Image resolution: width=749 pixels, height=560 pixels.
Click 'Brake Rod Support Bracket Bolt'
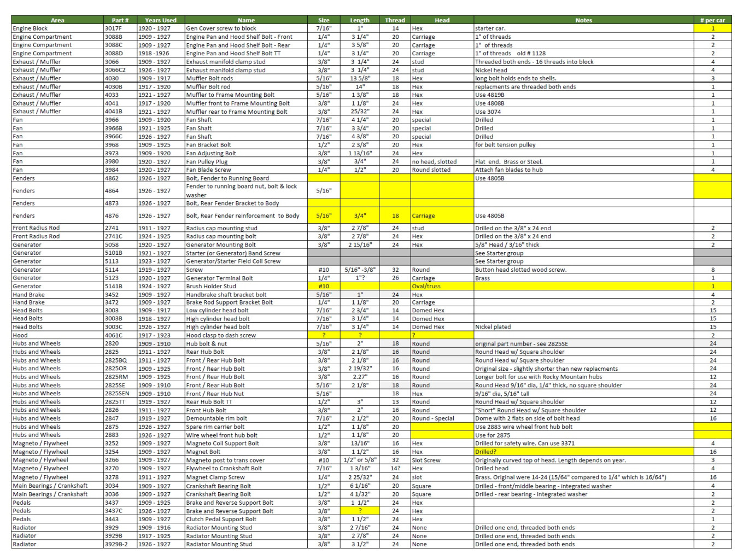click(x=246, y=302)
